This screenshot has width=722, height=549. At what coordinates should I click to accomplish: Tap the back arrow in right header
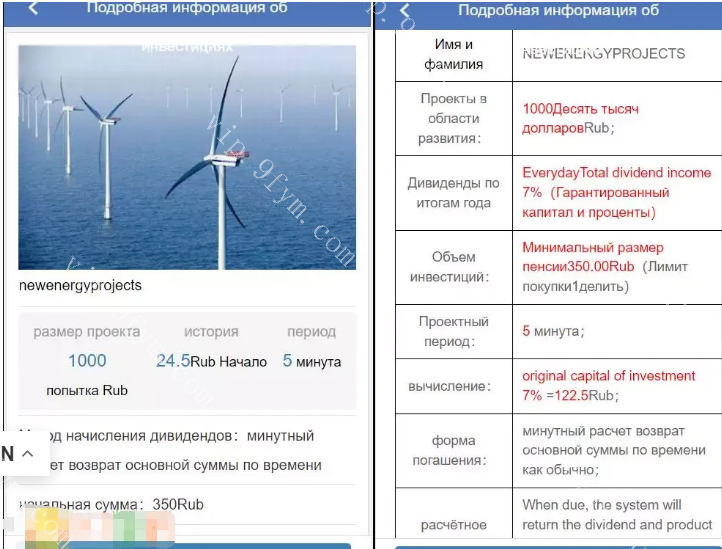pos(405,13)
